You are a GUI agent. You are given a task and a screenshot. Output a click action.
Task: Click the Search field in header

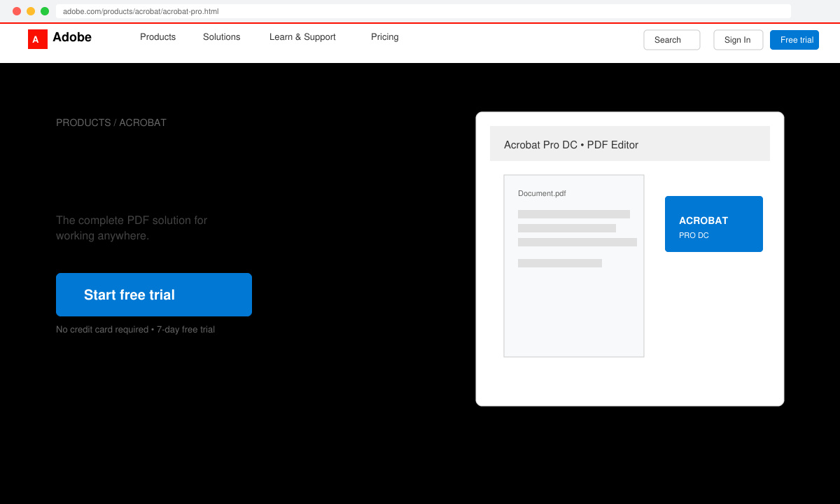pyautogui.click(x=672, y=40)
